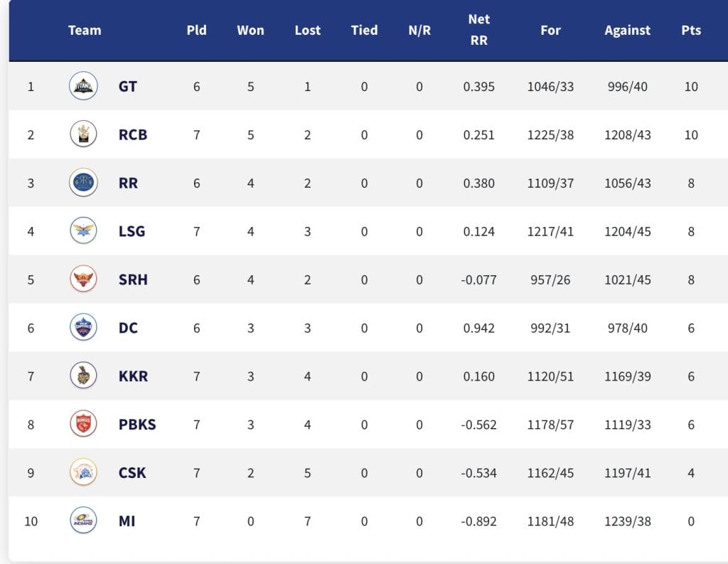
Task: Click the Gujarat Titans team logo
Action: pyautogui.click(x=83, y=87)
